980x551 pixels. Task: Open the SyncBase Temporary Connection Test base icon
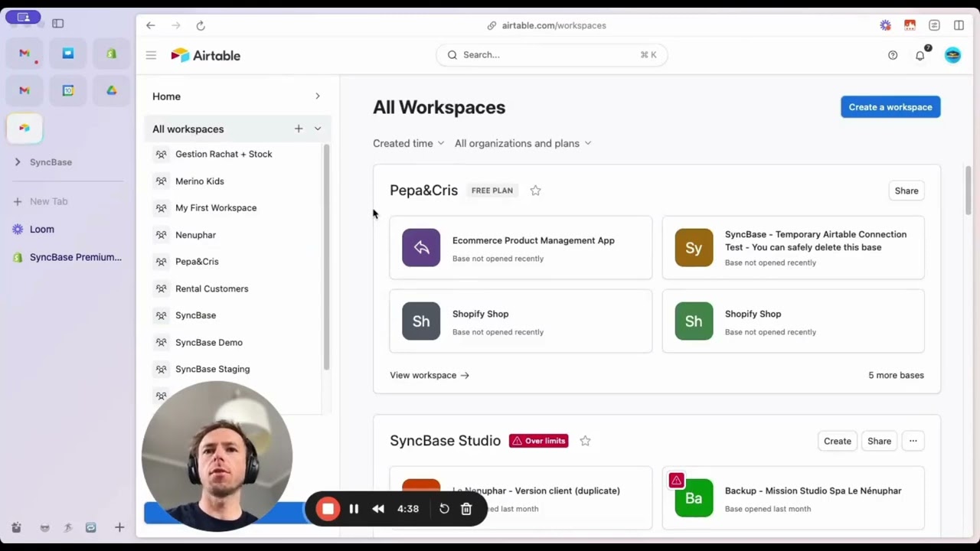[x=694, y=247]
